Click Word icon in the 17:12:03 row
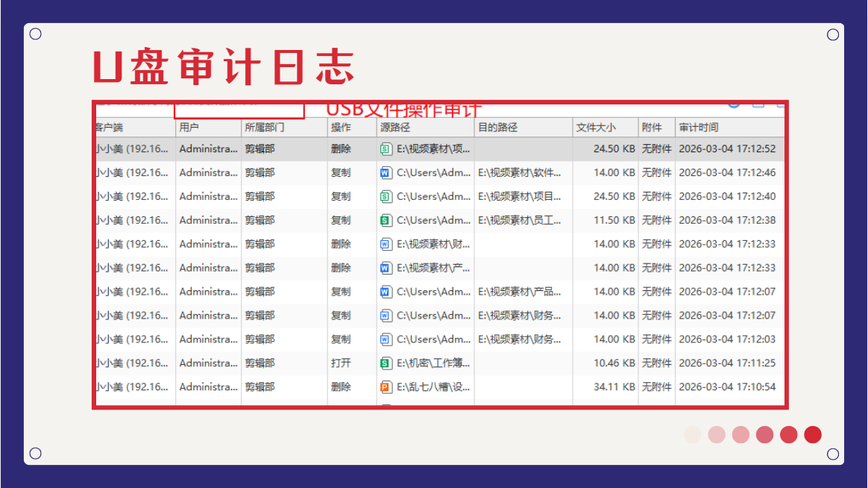 click(386, 340)
